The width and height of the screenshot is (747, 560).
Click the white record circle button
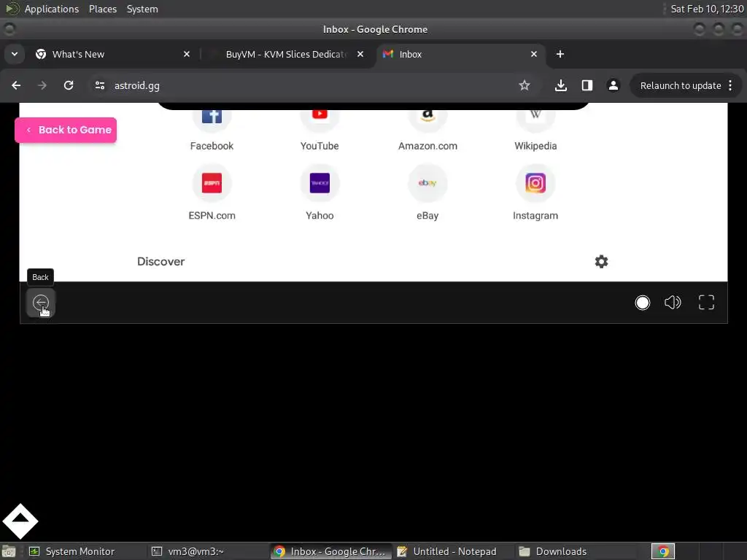click(642, 303)
